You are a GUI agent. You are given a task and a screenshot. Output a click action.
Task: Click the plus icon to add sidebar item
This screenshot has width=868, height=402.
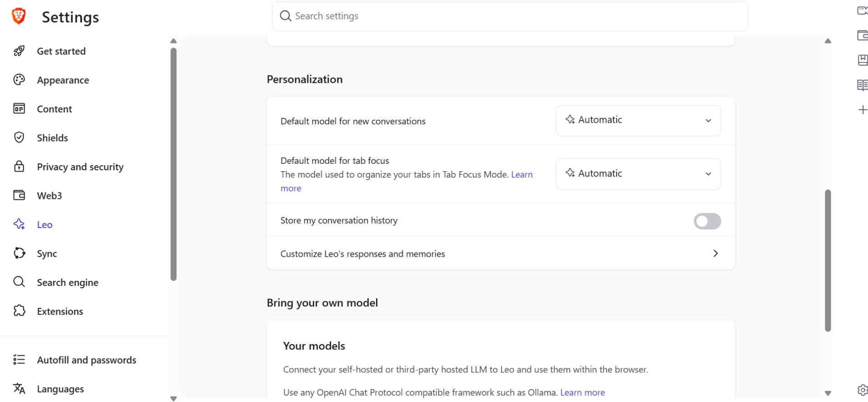click(x=863, y=110)
